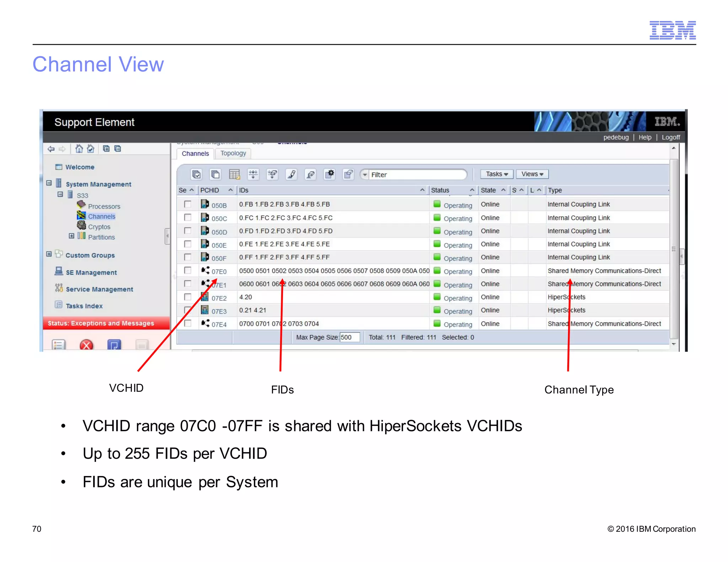Viewport: 728px width, 562px height.
Task: Check the checkbox for row 050F
Action: [188, 257]
